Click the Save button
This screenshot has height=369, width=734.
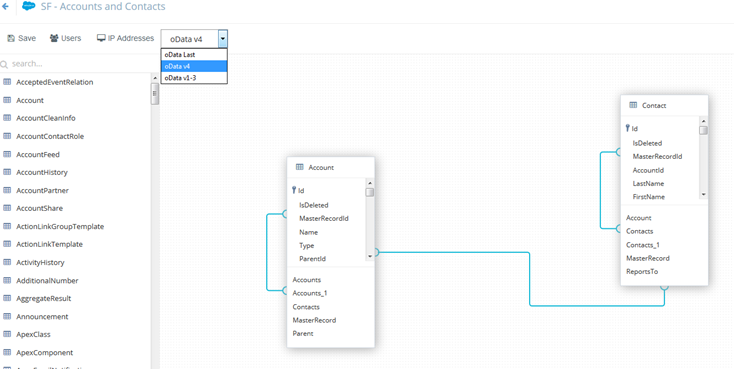click(x=22, y=38)
